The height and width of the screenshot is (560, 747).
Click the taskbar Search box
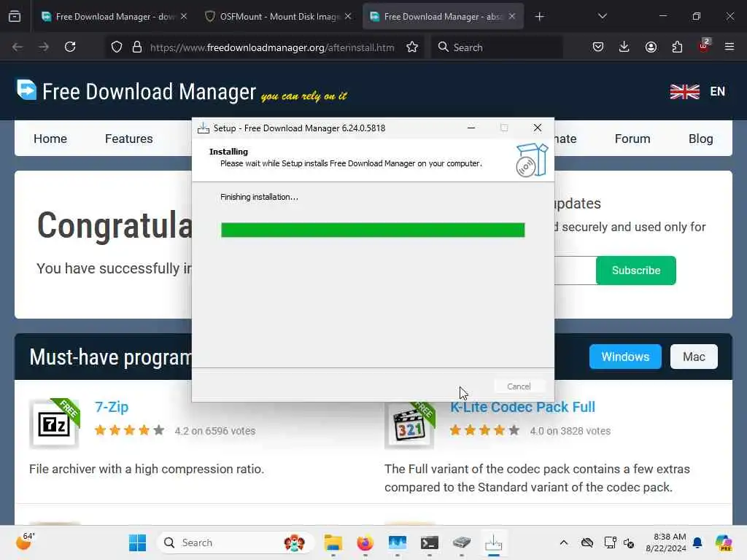point(236,542)
